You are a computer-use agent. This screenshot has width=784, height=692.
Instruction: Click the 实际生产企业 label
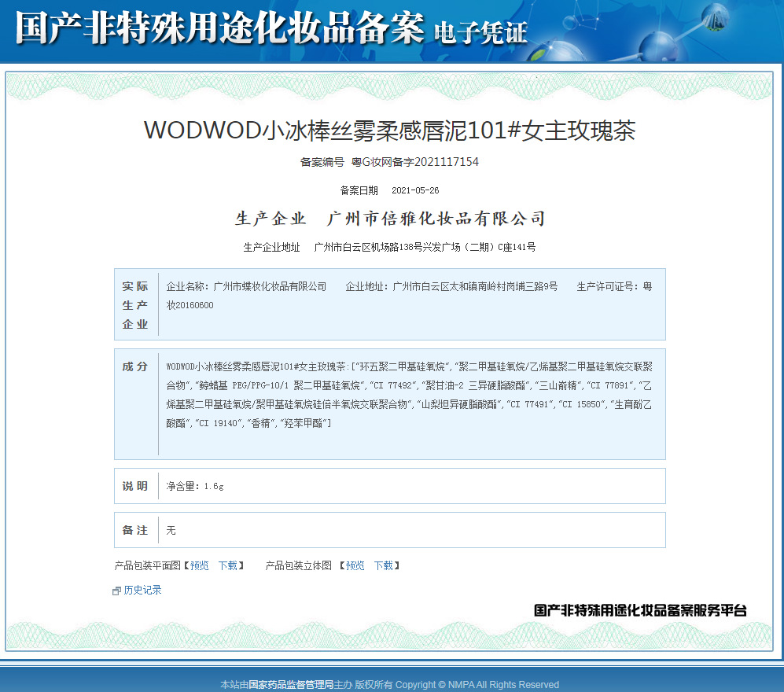pos(135,305)
